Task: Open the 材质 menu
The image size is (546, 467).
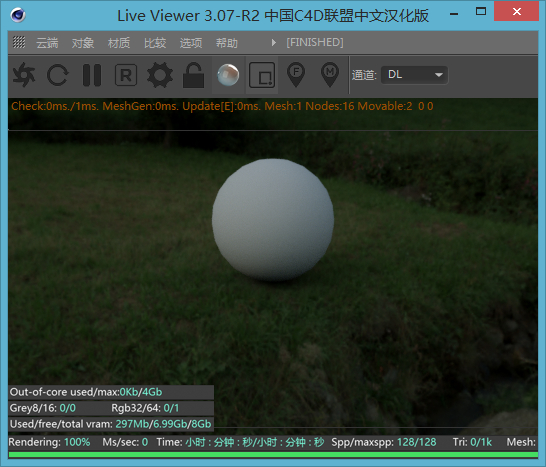Action: pyautogui.click(x=119, y=43)
